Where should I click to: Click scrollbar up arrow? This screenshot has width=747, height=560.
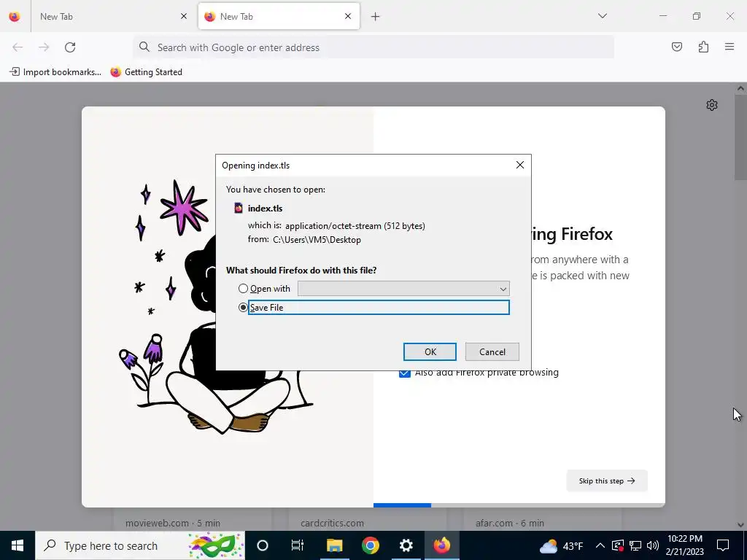tap(740, 88)
